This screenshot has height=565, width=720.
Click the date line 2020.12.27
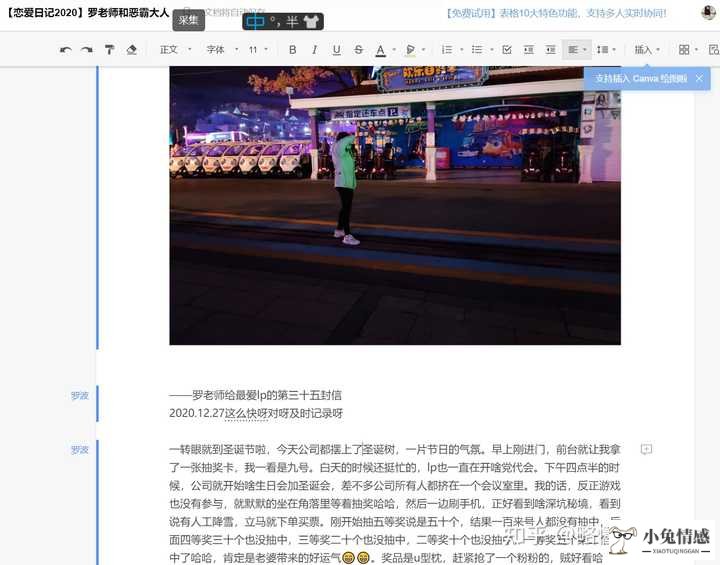click(x=256, y=413)
